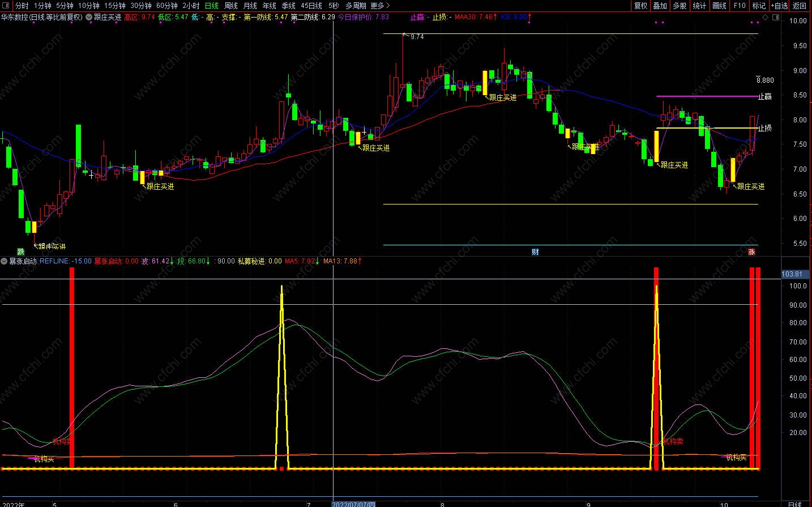
Task: Select the 日线 daily period
Action: tap(211, 6)
